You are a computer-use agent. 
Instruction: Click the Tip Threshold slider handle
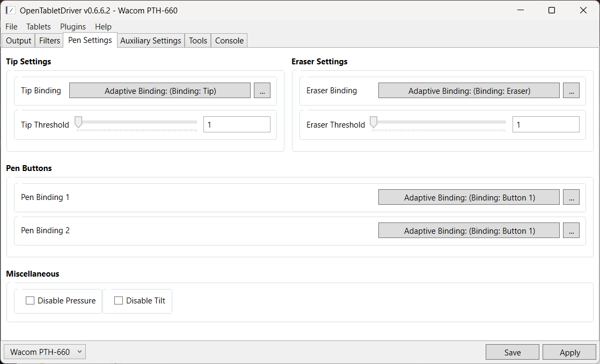[x=78, y=123]
